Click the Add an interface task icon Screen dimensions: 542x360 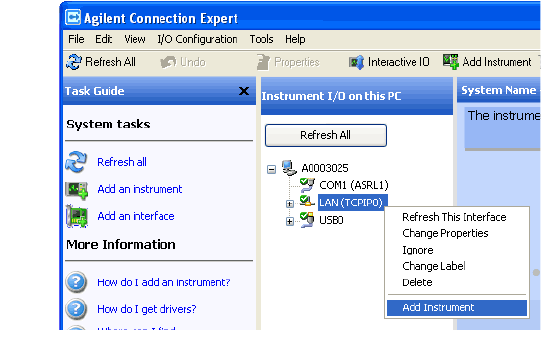click(x=77, y=216)
